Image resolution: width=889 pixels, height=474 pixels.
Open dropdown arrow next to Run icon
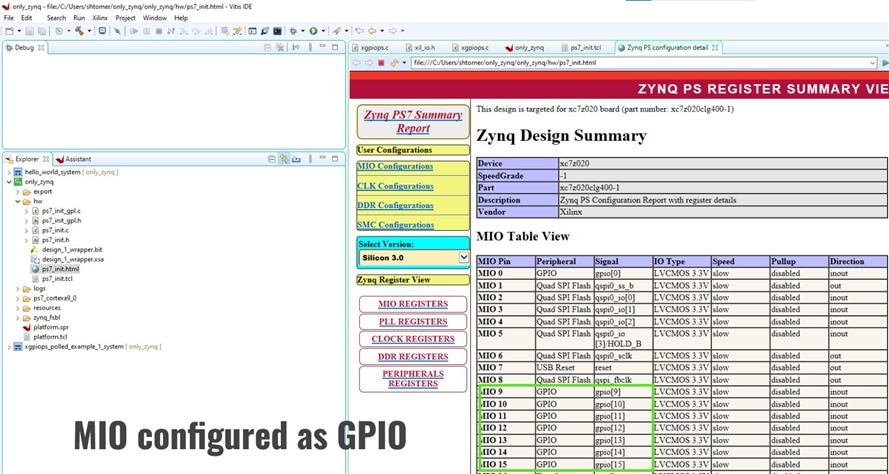click(x=323, y=31)
